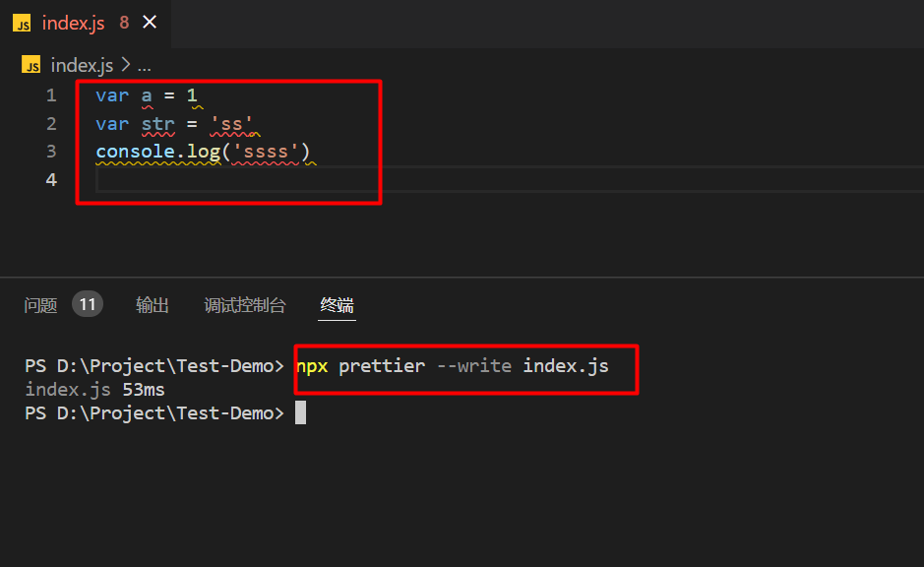This screenshot has width=924, height=567.
Task: Click the 'ss' string on line 2
Action: click(x=232, y=123)
